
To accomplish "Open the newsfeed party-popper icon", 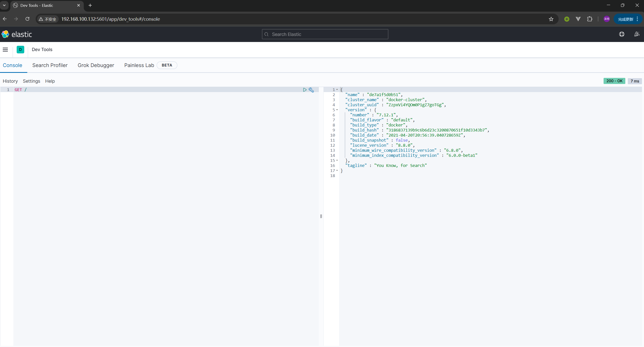I will [636, 34].
